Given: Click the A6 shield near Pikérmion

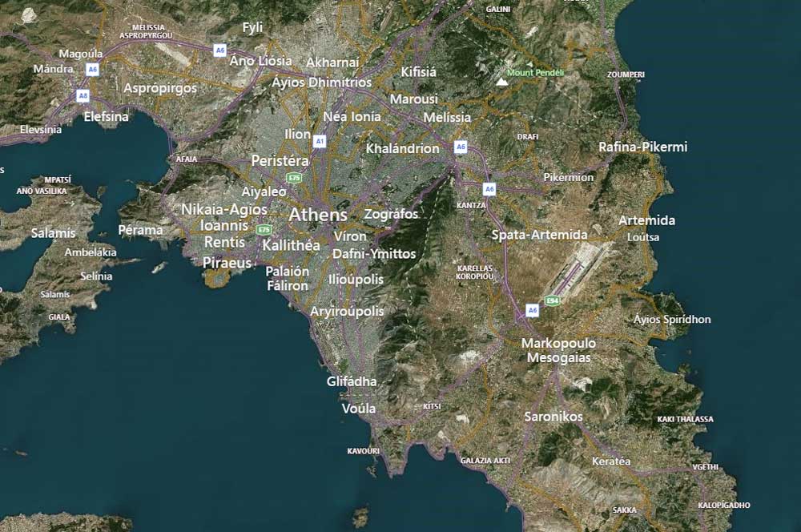Looking at the screenshot, I should click(x=489, y=189).
